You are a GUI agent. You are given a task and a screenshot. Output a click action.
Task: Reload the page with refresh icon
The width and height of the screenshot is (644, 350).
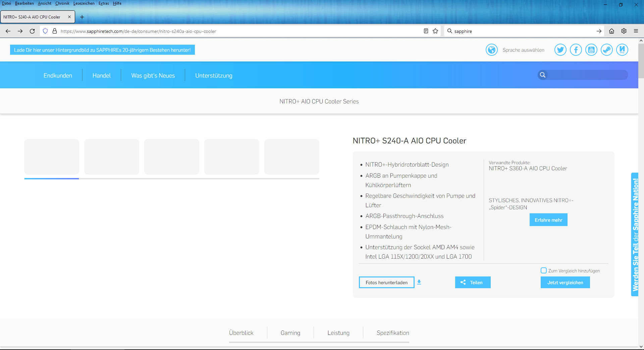coord(32,31)
